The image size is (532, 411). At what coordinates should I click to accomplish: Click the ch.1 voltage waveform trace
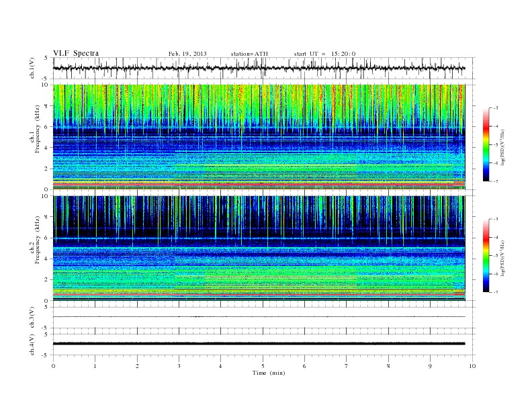pyautogui.click(x=259, y=68)
